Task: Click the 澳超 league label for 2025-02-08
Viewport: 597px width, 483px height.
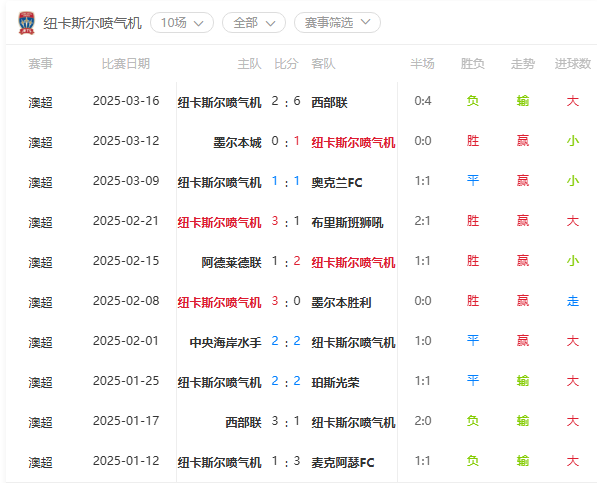Action: 40,303
